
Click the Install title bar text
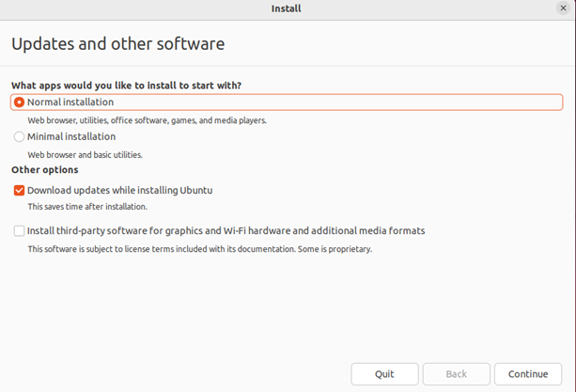coord(286,8)
